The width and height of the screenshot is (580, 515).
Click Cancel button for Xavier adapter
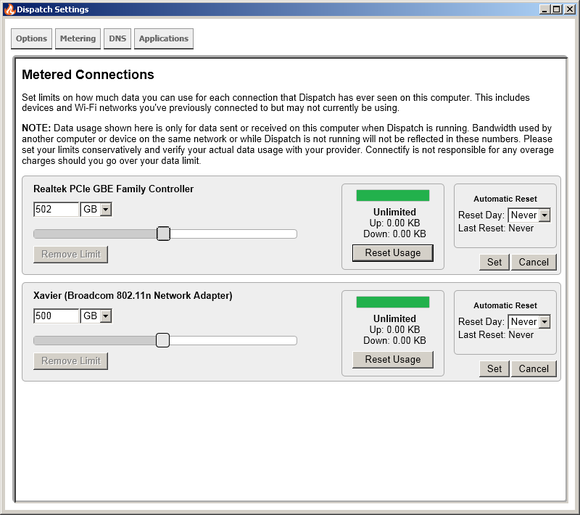click(x=533, y=369)
